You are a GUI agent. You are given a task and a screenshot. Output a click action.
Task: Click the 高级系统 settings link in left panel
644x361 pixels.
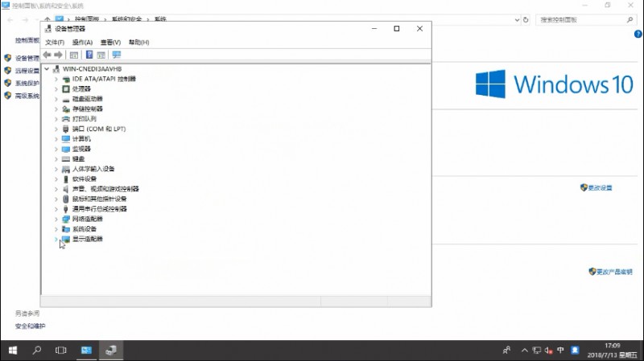click(x=27, y=96)
